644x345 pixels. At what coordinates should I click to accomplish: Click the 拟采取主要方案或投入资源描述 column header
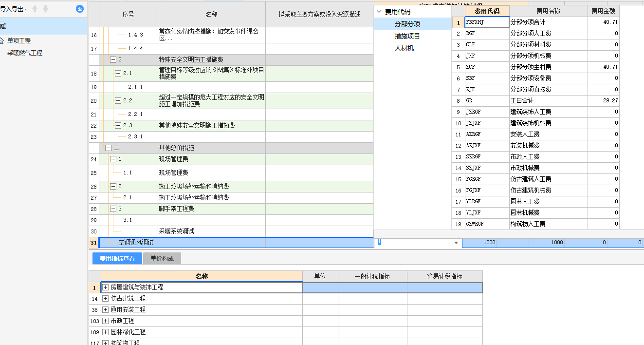click(319, 14)
